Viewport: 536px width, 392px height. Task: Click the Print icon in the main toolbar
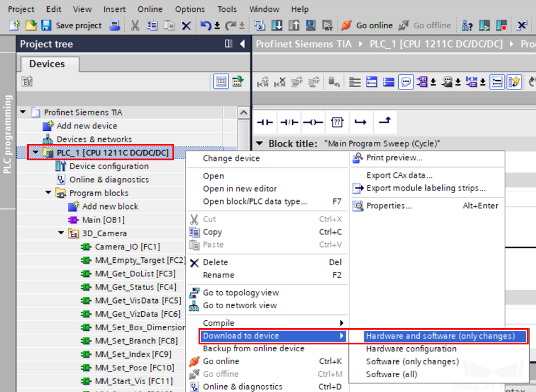(115, 25)
